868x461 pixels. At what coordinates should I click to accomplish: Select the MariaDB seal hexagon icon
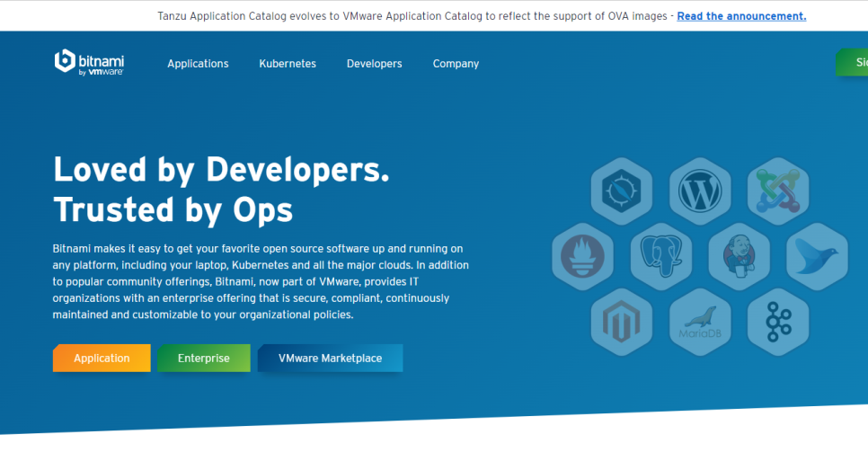[x=700, y=322]
